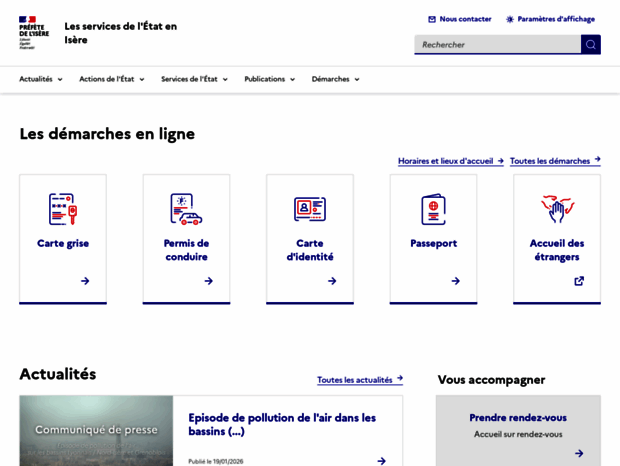The width and height of the screenshot is (620, 466).
Task: Click the arrow on the Passeport card
Action: (456, 281)
